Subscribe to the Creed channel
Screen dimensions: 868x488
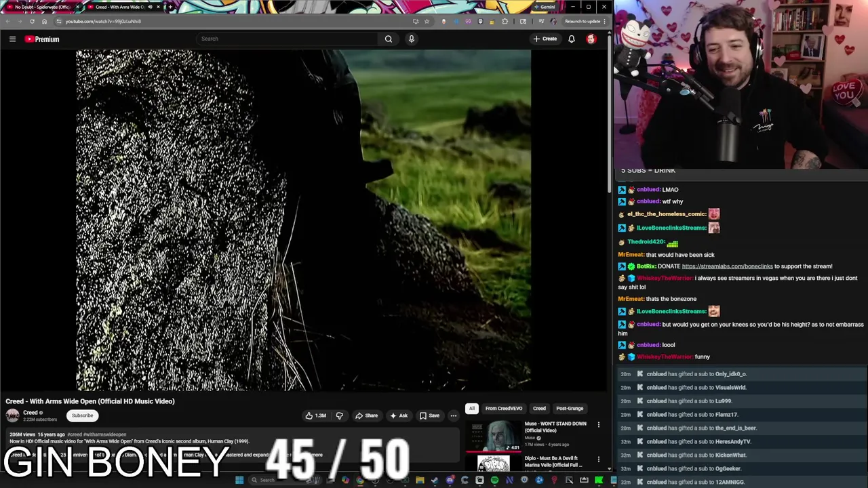coord(82,415)
